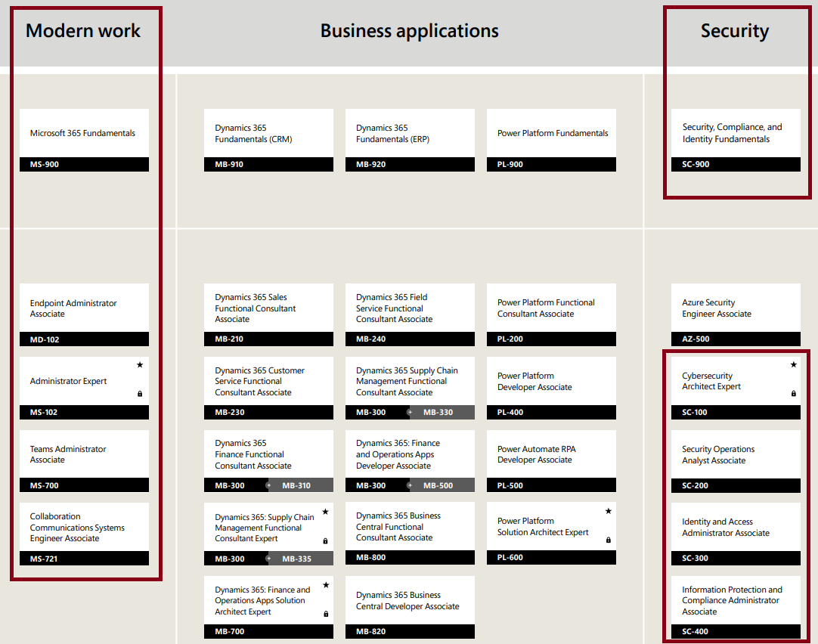Open Teams Administrator Associate title
The image size is (818, 644).
coord(68,454)
